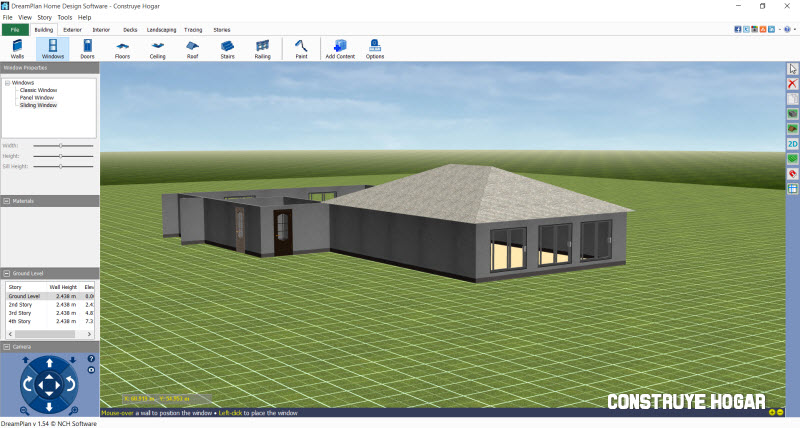The height and width of the screenshot is (428, 800).
Task: Open the View menu
Action: (24, 17)
